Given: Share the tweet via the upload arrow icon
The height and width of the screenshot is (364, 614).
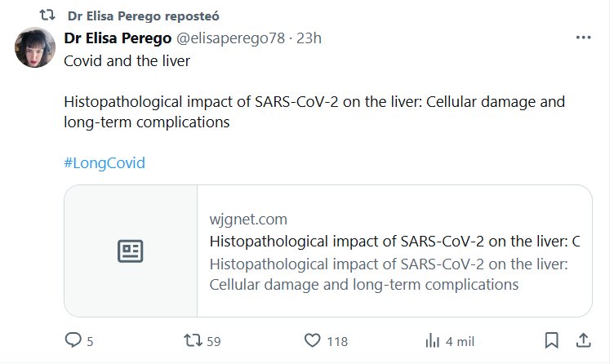Looking at the screenshot, I should (583, 341).
